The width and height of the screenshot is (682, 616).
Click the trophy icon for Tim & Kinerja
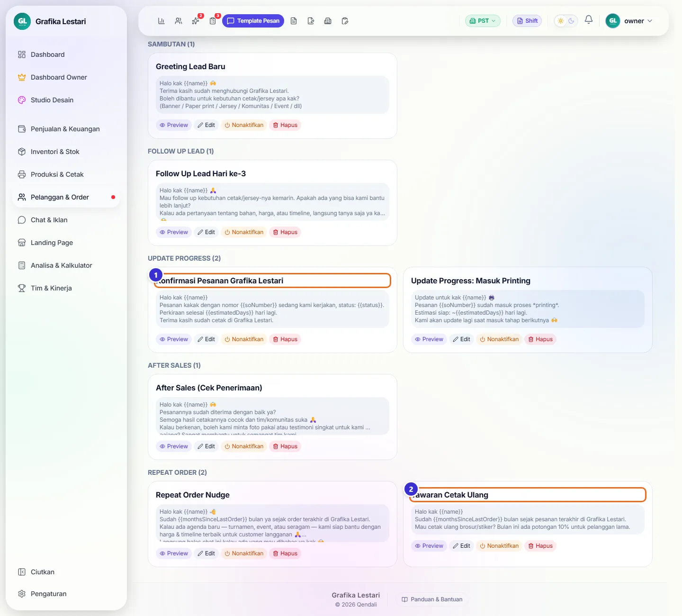click(22, 288)
